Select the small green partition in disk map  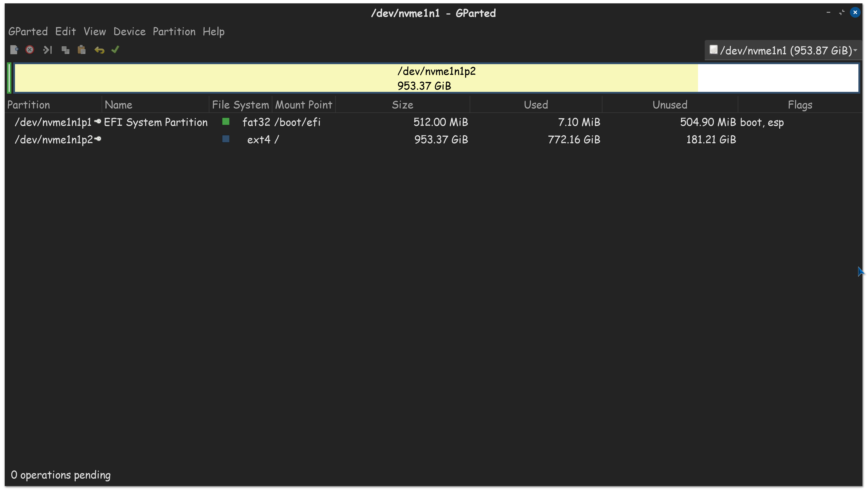click(x=9, y=78)
